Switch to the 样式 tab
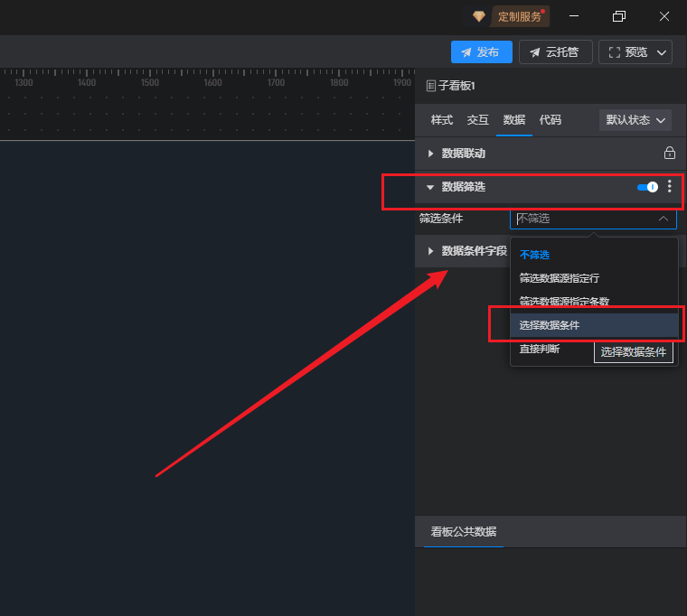687x616 pixels. tap(442, 120)
